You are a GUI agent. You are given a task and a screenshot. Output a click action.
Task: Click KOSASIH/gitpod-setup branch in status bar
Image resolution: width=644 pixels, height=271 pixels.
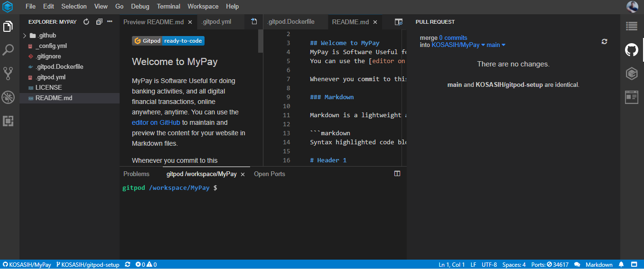pyautogui.click(x=88, y=264)
